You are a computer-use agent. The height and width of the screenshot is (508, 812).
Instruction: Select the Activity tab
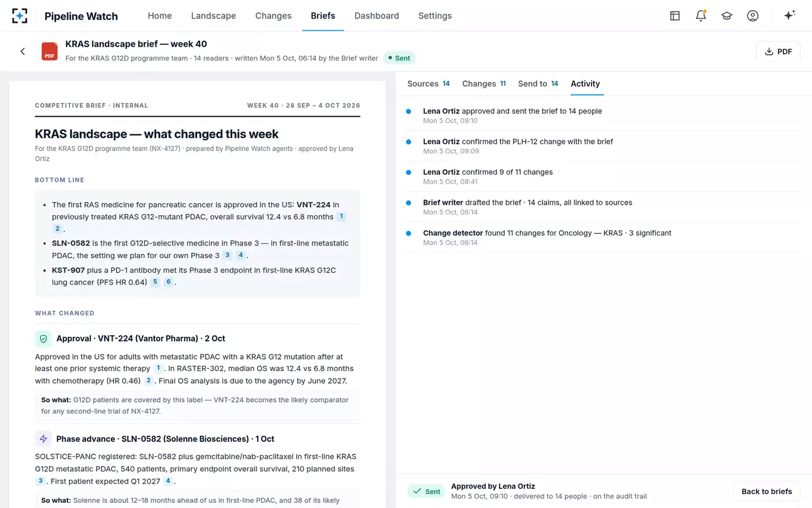click(x=585, y=84)
